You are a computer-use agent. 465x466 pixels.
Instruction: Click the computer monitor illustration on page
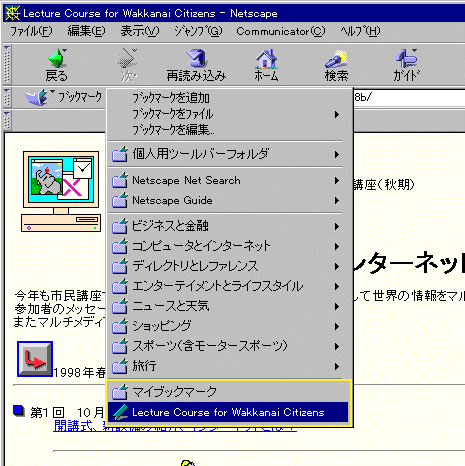pos(61,191)
